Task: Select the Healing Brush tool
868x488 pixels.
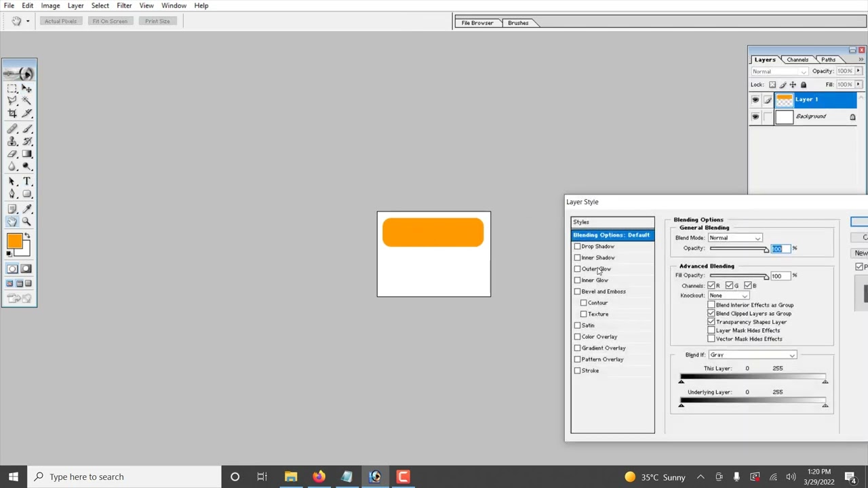Action: [x=12, y=129]
